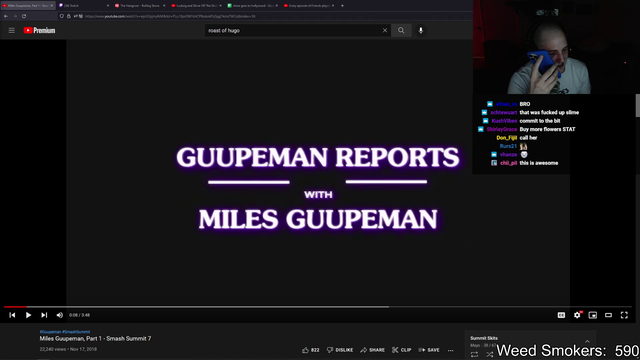The width and height of the screenshot is (640, 360).
Task: Open the YouTube hamburger guide menu
Action: point(11,31)
